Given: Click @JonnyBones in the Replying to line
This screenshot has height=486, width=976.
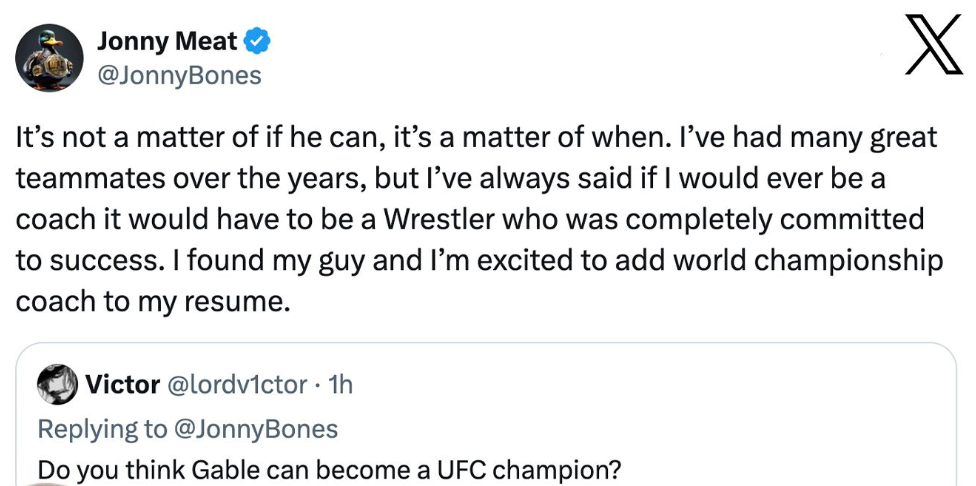Looking at the screenshot, I should (x=257, y=429).
